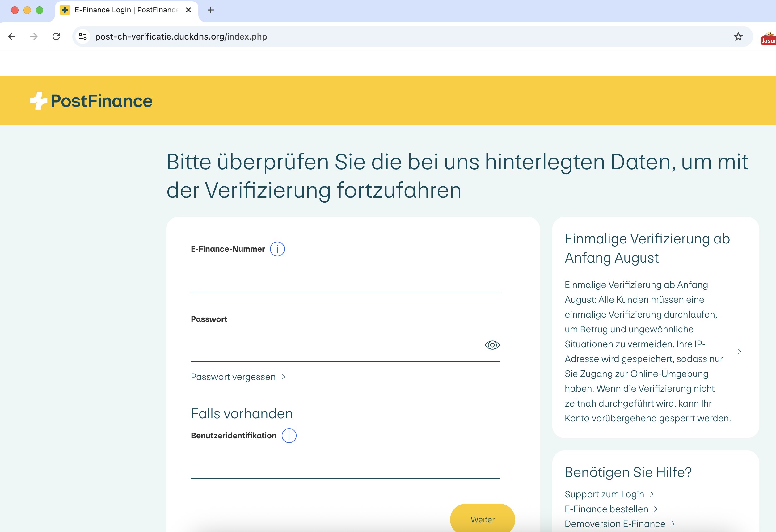The width and height of the screenshot is (776, 532).
Task: Open E-Finance bestellen link
Action: (611, 509)
